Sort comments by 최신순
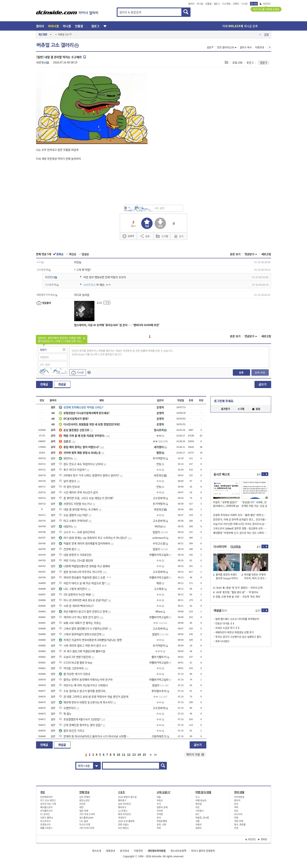Viewport: 307px width, 868px height. point(71,254)
